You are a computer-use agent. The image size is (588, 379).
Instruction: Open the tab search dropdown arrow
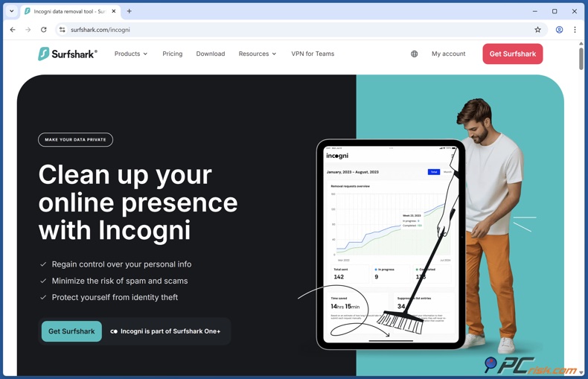point(12,11)
